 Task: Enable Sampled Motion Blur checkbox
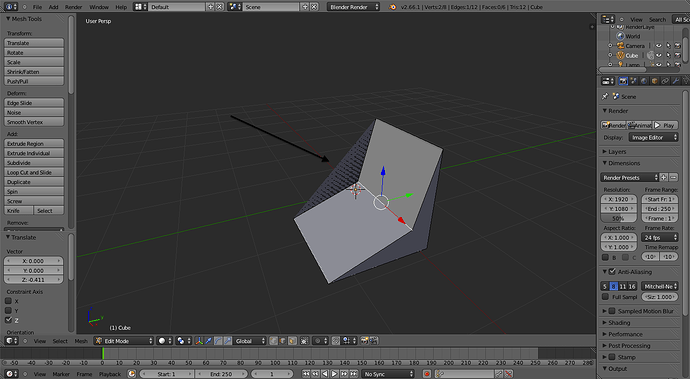(612, 311)
